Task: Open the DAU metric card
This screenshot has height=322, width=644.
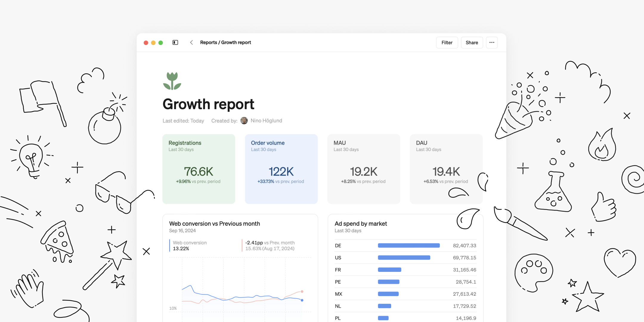Action: [x=446, y=169]
